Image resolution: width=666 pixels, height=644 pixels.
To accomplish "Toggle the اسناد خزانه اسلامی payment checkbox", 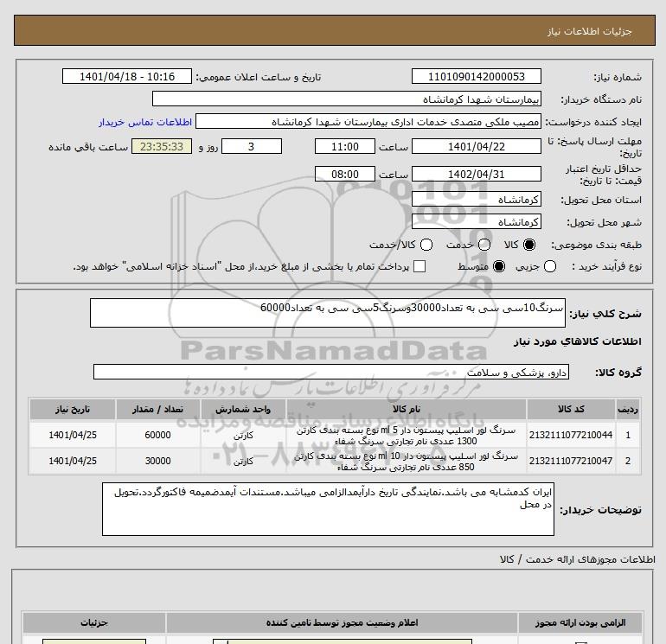I will [419, 266].
